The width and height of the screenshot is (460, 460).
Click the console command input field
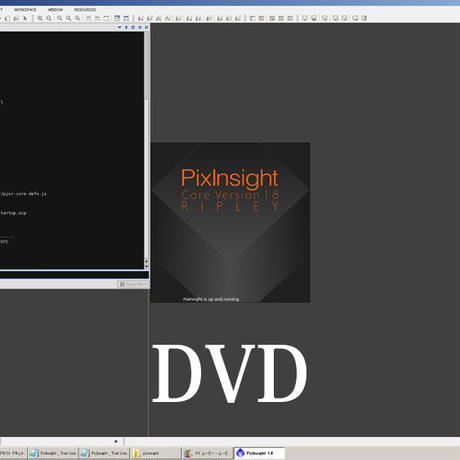click(x=74, y=275)
